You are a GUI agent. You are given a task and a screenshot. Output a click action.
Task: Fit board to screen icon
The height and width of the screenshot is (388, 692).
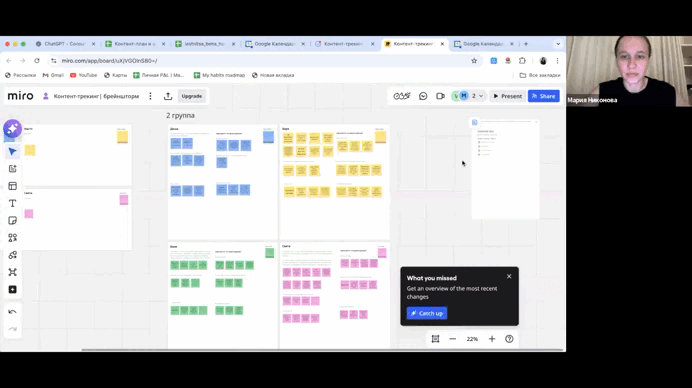(435, 339)
